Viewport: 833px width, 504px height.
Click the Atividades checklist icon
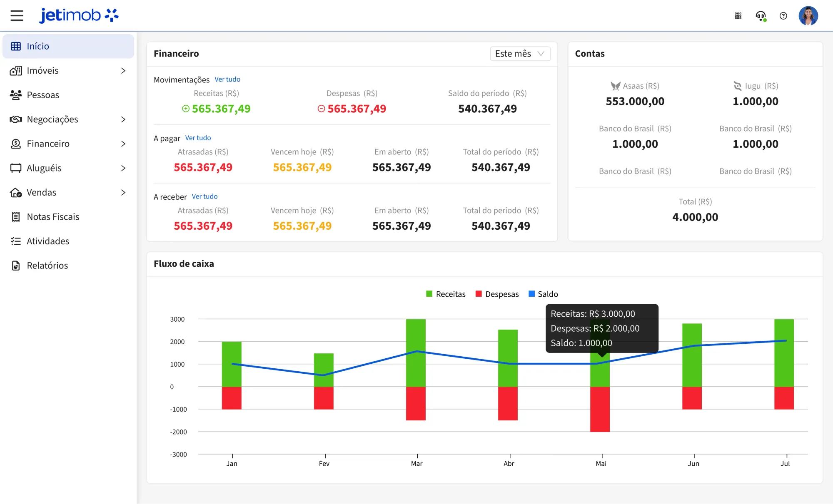[x=16, y=241]
